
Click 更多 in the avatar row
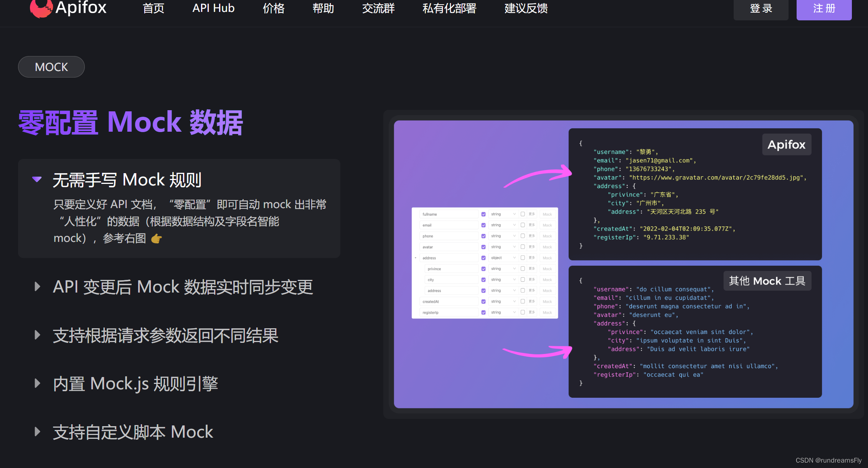tap(532, 247)
